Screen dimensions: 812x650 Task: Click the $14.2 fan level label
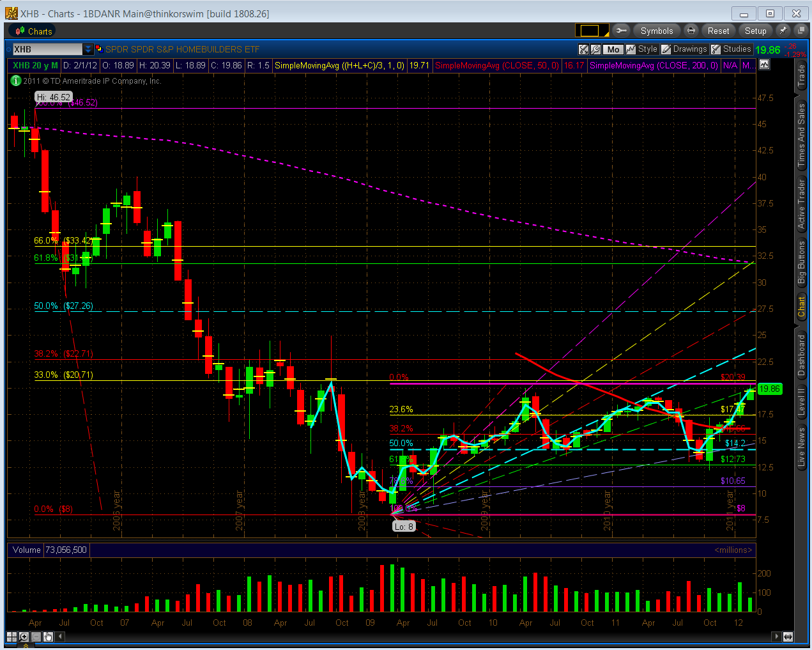click(x=735, y=443)
